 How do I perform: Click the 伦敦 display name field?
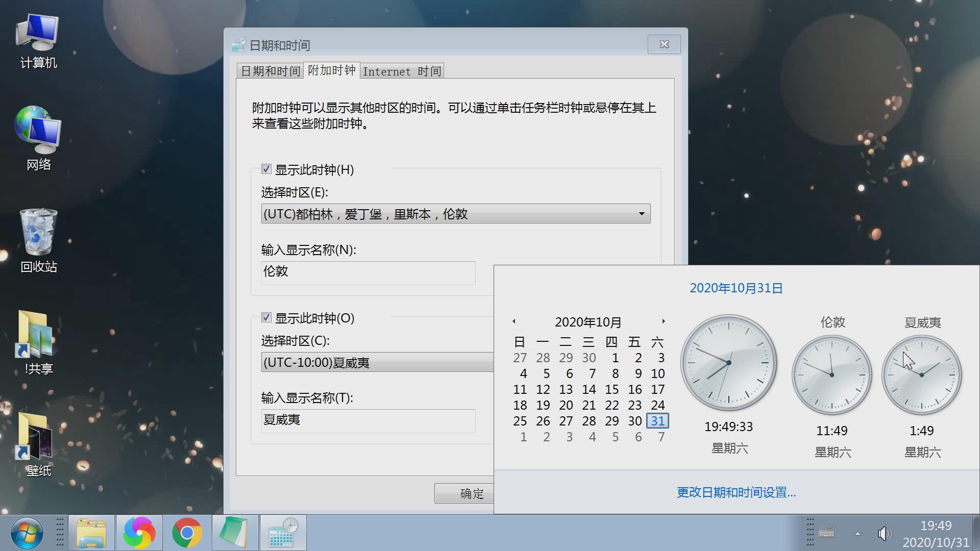368,273
